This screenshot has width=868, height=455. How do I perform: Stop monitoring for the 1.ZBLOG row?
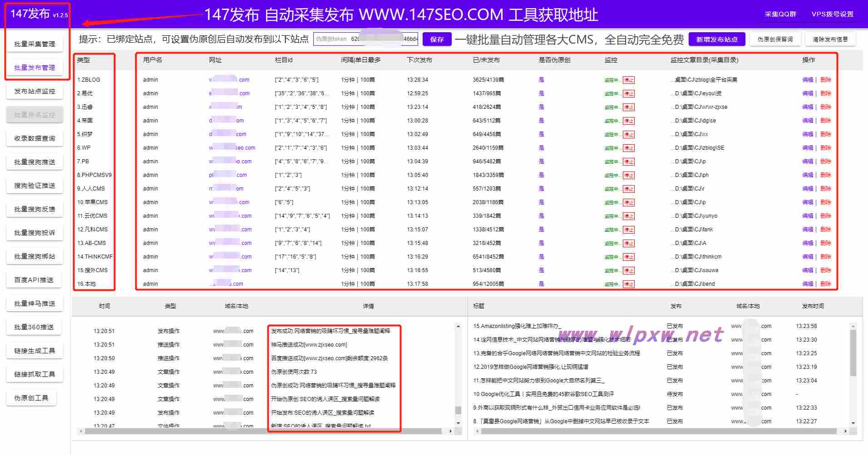629,80
